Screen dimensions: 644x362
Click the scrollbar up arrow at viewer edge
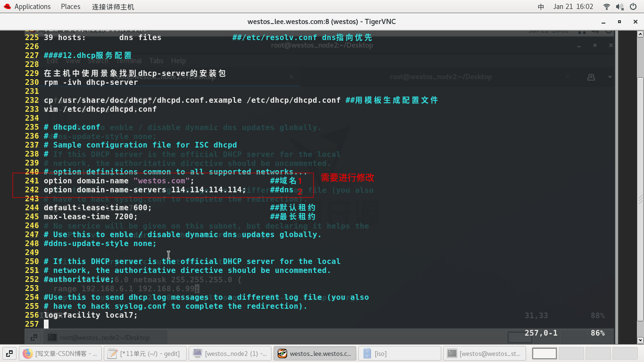(640, 34)
